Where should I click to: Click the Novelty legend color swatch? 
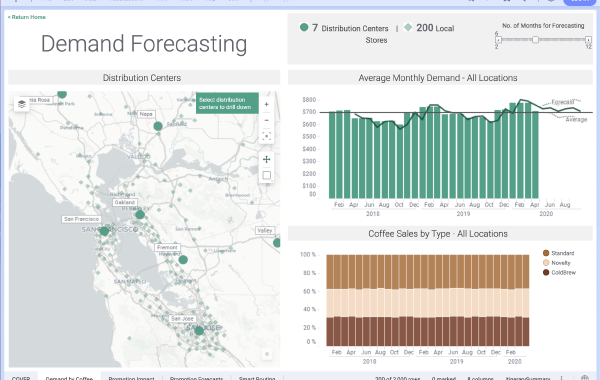click(546, 263)
